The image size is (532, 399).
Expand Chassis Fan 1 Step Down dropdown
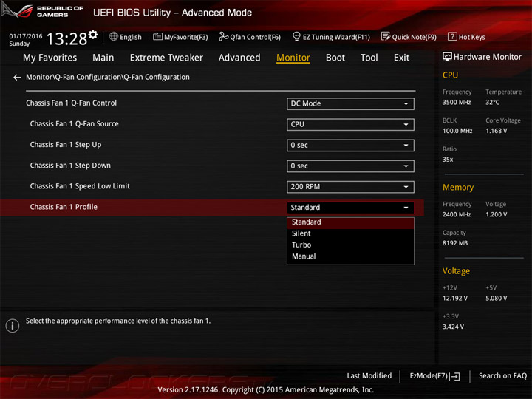(350, 166)
